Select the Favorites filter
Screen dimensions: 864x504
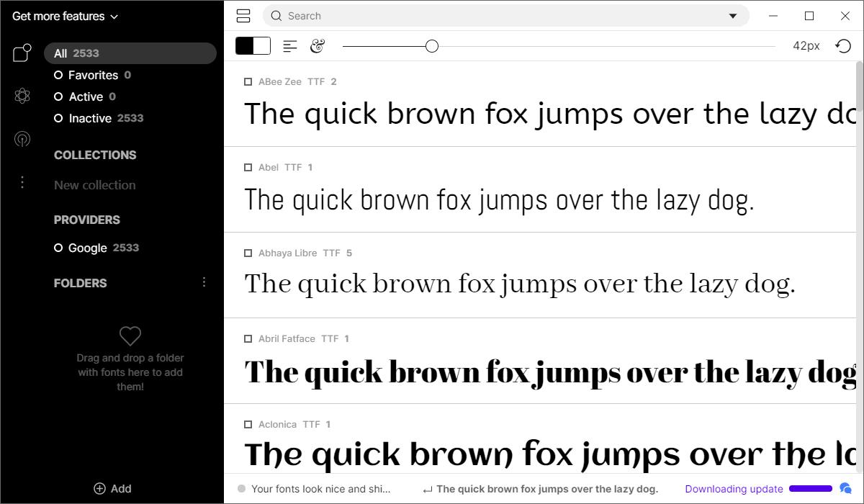[93, 75]
